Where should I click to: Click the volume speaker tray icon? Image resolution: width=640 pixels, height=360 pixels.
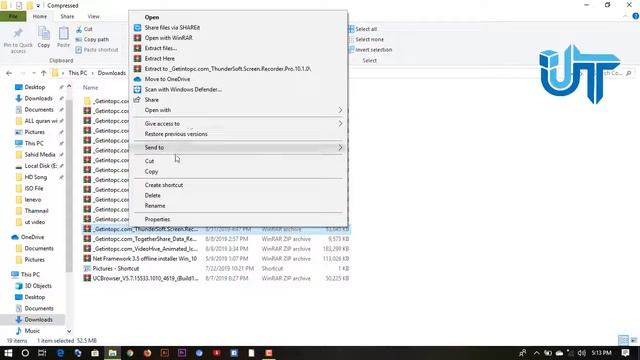(582, 353)
